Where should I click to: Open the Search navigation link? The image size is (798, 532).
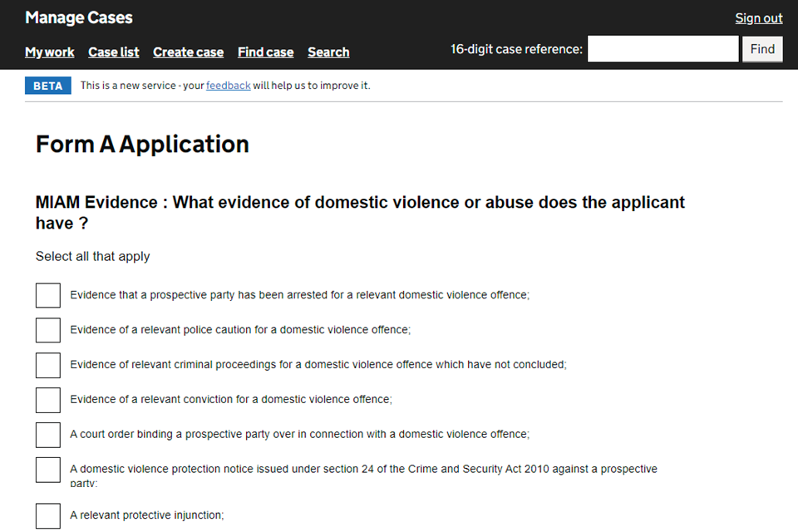pos(328,52)
